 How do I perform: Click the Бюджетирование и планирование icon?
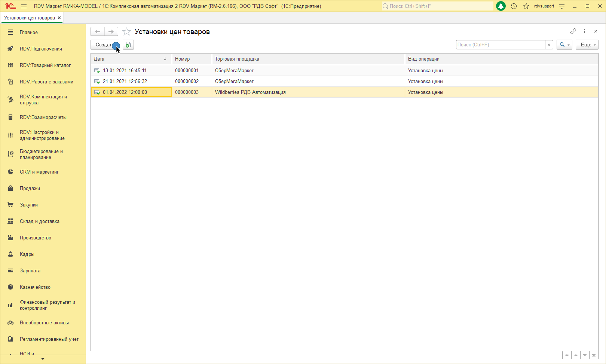[x=10, y=155]
